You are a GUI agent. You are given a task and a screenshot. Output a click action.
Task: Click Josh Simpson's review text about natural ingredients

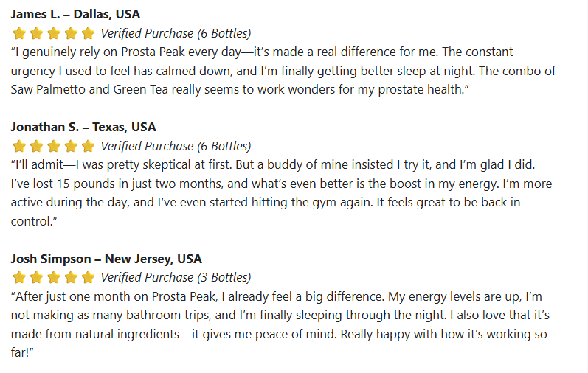coord(280,316)
